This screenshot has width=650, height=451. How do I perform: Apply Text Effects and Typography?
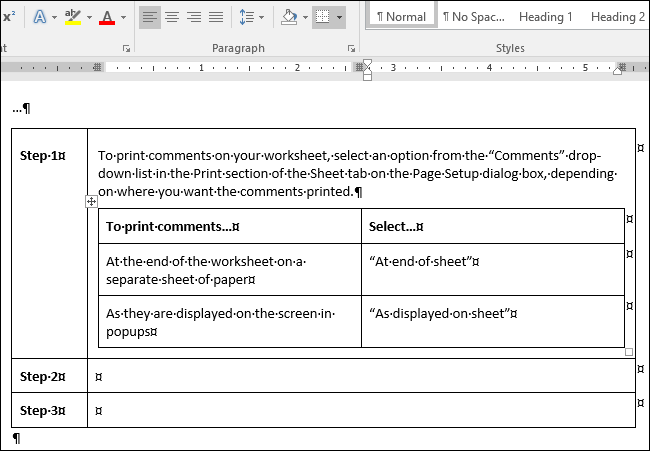click(40, 17)
